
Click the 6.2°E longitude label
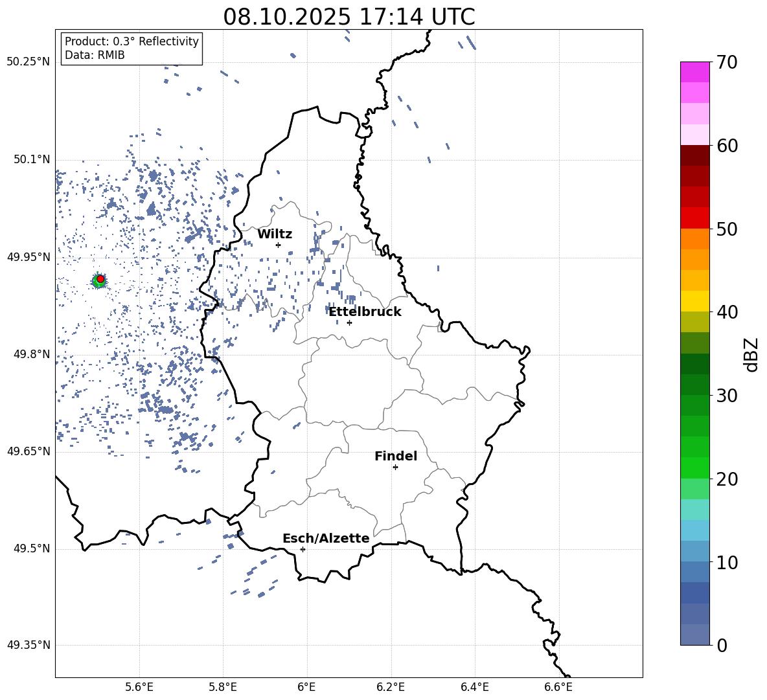pos(391,687)
